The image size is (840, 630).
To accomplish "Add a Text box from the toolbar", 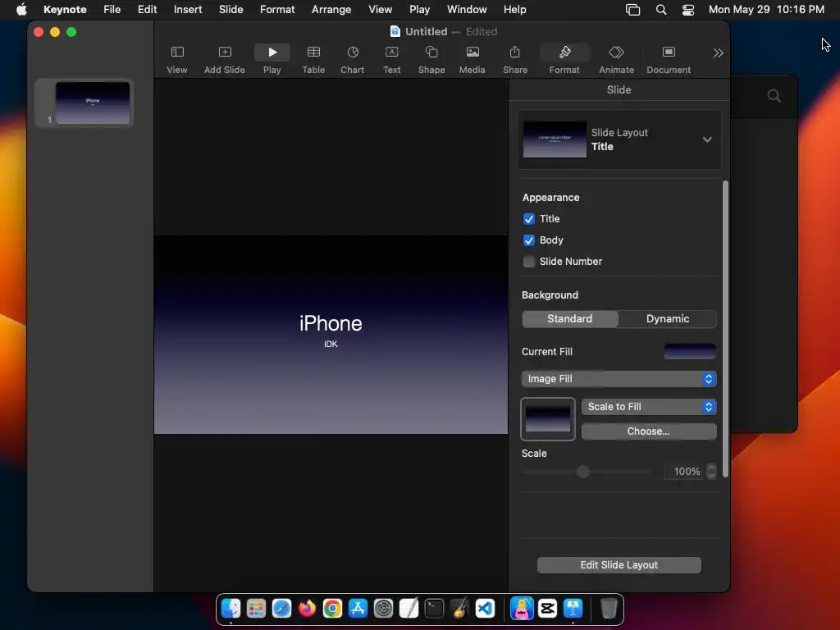I will coord(391,60).
